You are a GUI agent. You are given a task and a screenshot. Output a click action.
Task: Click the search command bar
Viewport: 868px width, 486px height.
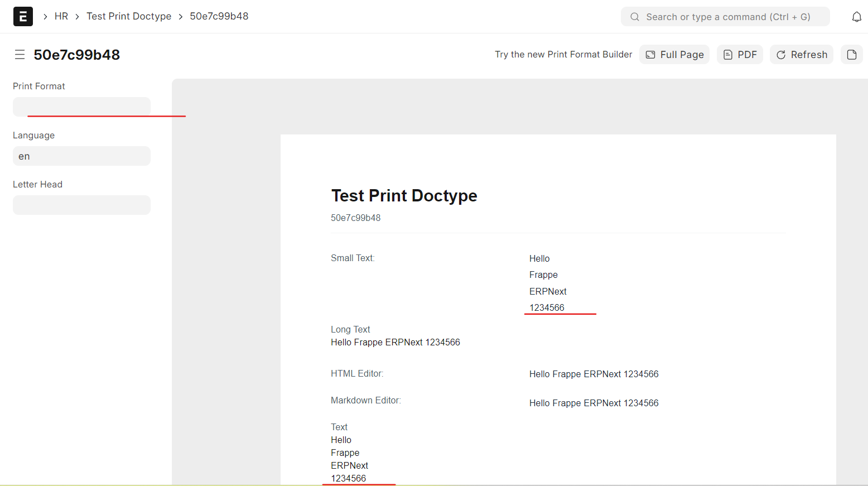click(x=725, y=16)
